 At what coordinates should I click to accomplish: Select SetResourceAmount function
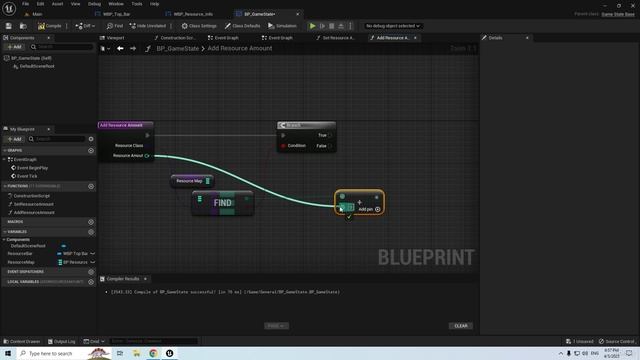click(33, 204)
